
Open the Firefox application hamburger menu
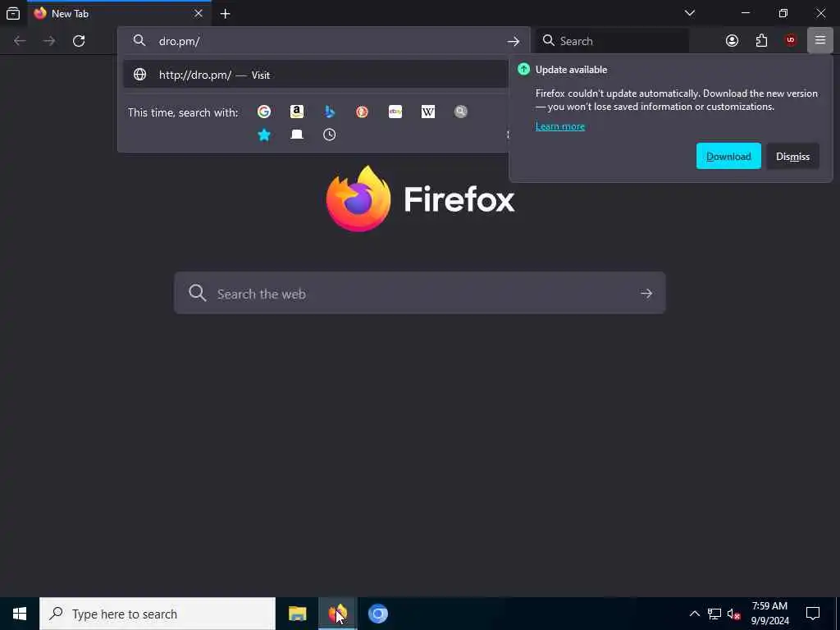(820, 41)
